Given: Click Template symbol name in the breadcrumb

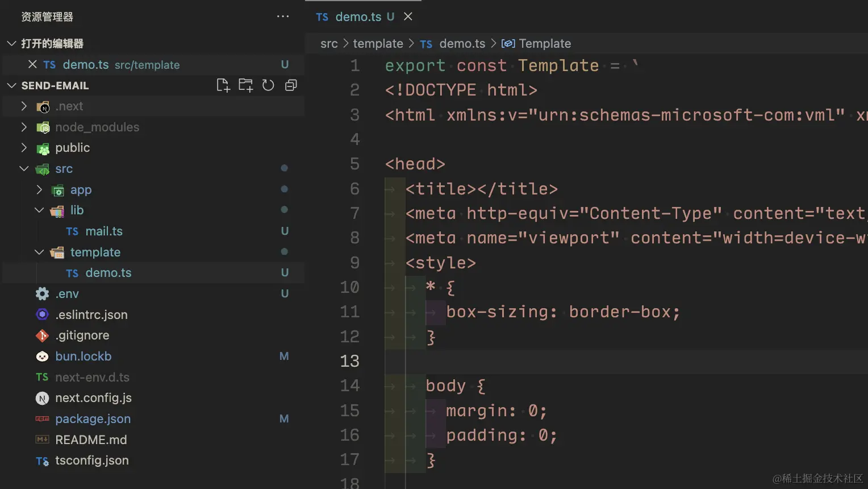Looking at the screenshot, I should pyautogui.click(x=545, y=44).
